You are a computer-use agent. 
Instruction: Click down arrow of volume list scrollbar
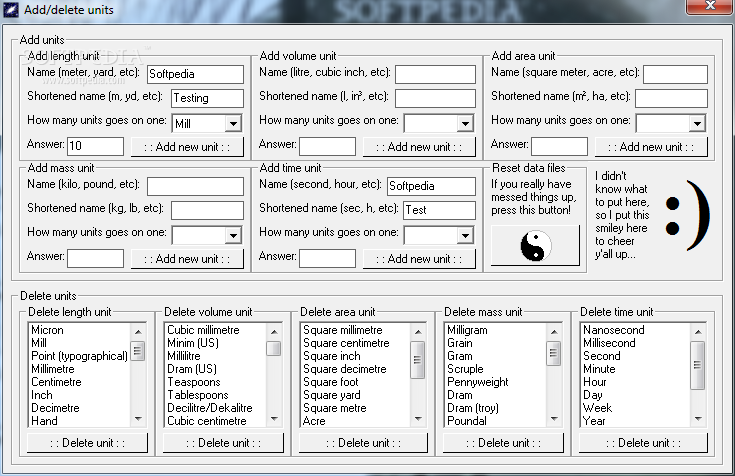pos(274,418)
